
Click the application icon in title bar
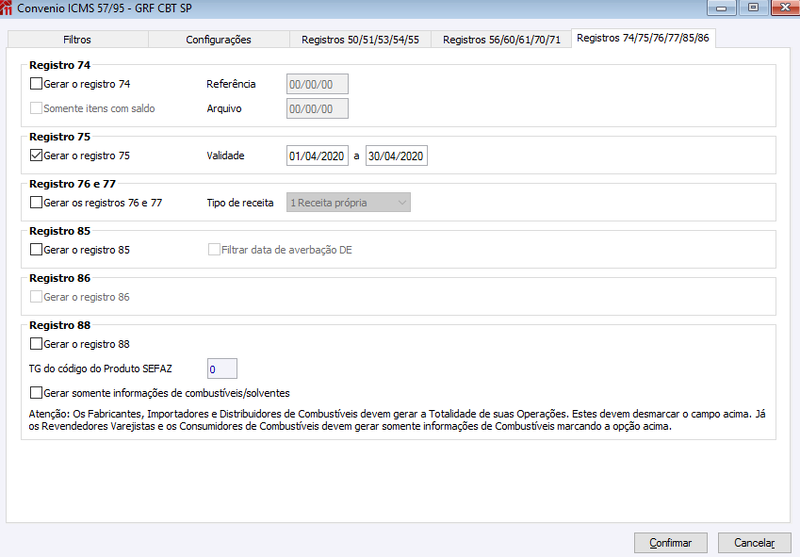pyautogui.click(x=6, y=8)
